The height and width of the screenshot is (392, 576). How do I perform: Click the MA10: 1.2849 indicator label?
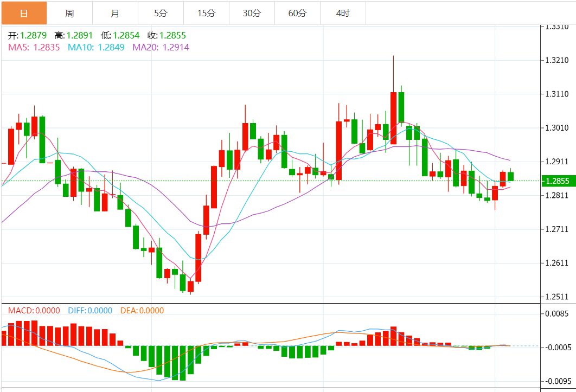click(x=96, y=47)
